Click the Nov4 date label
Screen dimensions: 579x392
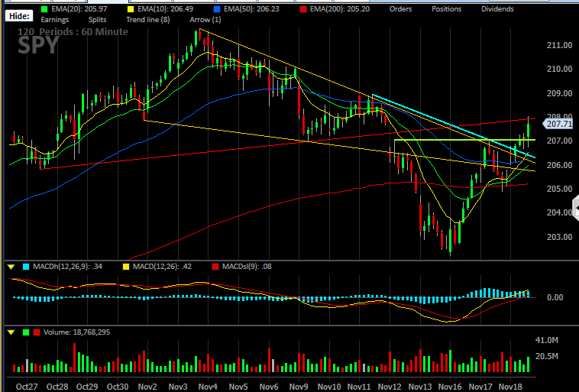tap(208, 387)
